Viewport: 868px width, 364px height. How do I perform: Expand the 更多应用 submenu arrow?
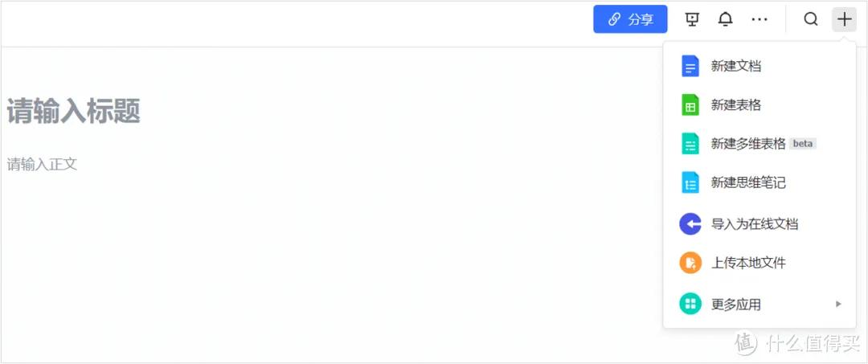tap(838, 304)
